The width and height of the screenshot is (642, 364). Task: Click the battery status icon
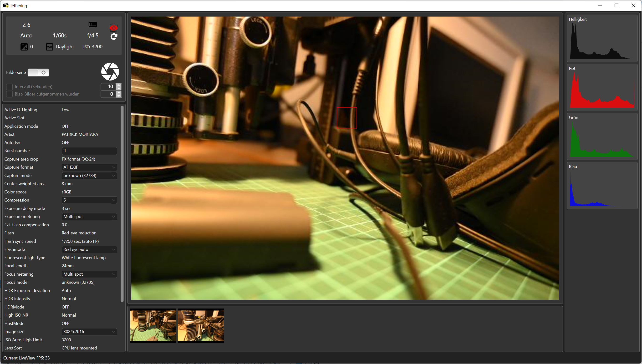click(93, 24)
